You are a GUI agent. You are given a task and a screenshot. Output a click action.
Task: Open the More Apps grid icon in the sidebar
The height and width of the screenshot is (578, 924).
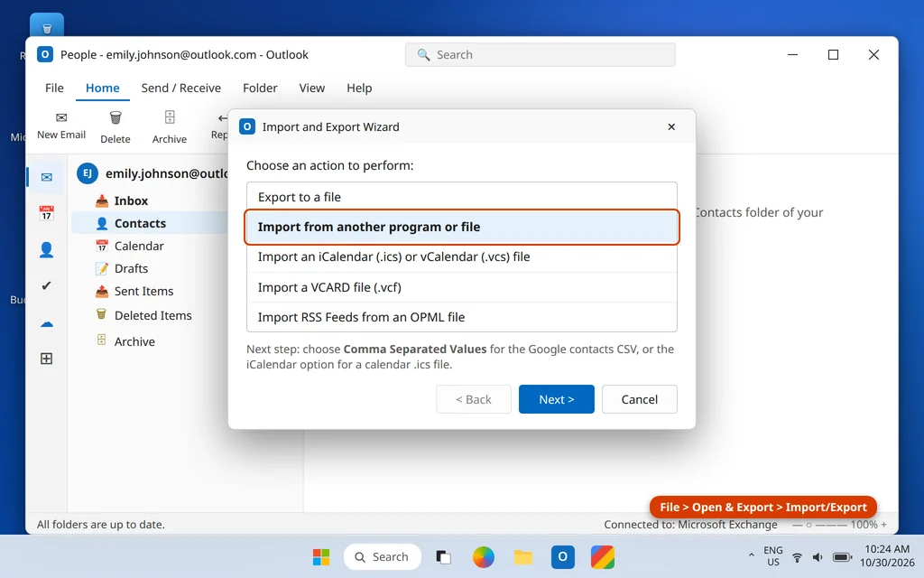point(47,359)
